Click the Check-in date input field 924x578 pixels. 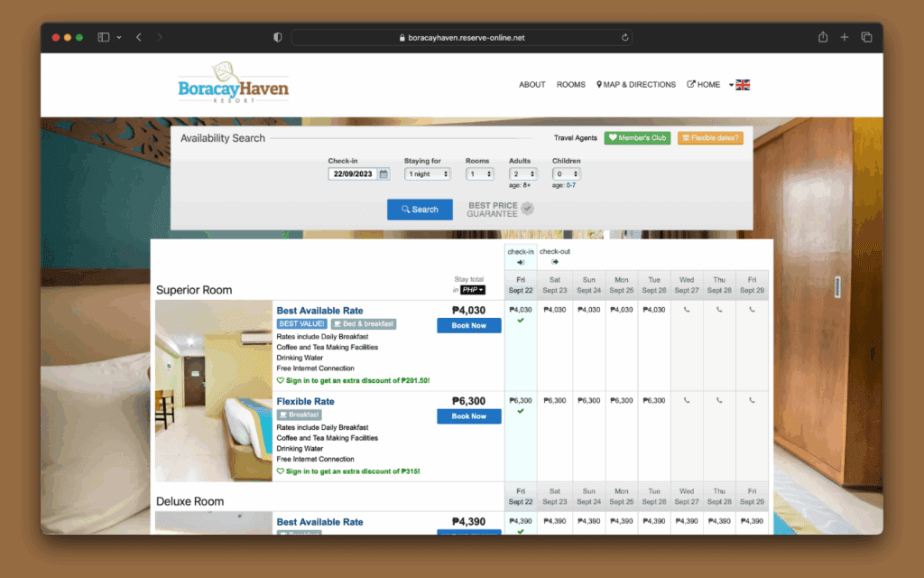[354, 174]
